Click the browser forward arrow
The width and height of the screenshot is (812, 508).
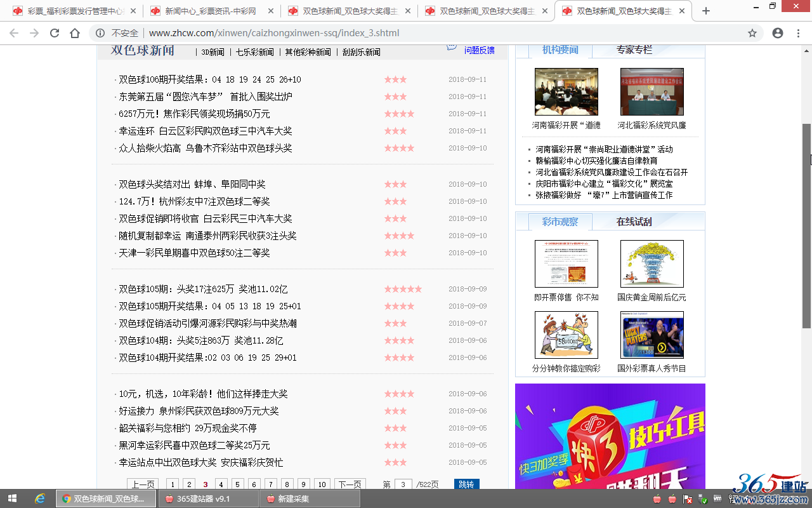(x=34, y=33)
